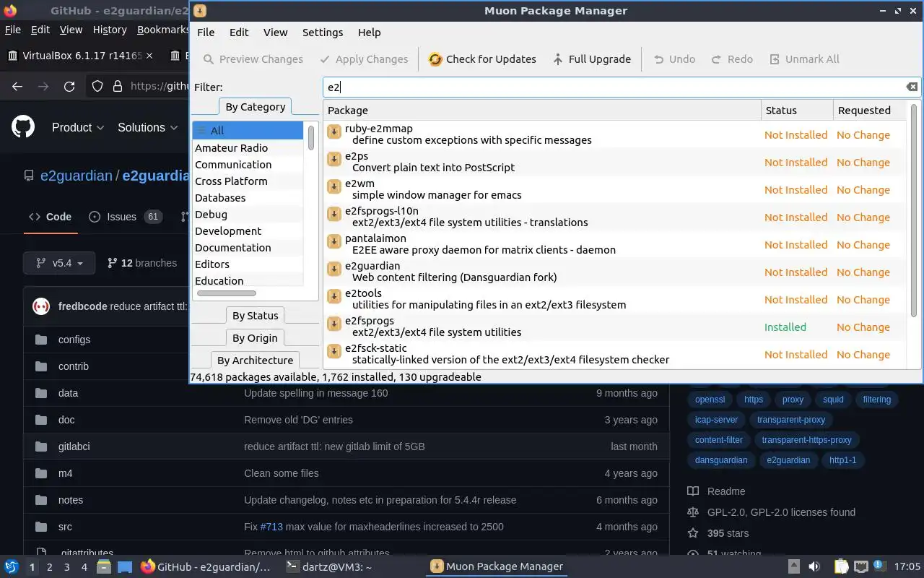
Task: Click the star icon beside 395 stars
Action: pos(693,533)
